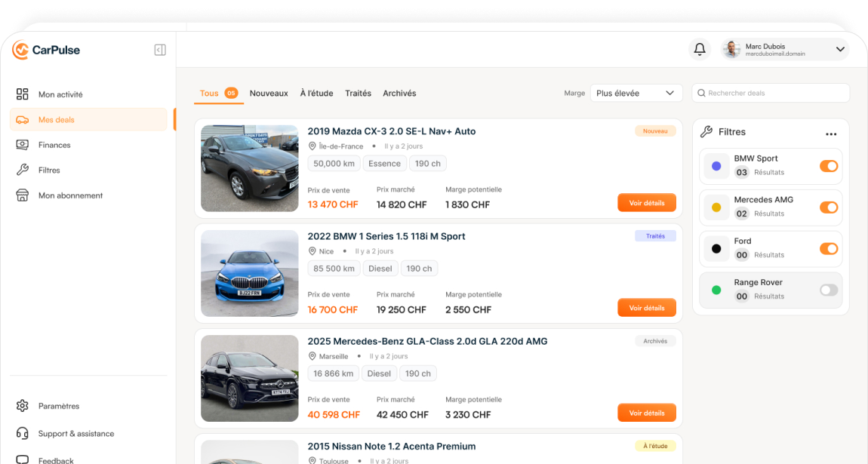The image size is (868, 464).
Task: Select the Archivés tab
Action: pyautogui.click(x=399, y=93)
